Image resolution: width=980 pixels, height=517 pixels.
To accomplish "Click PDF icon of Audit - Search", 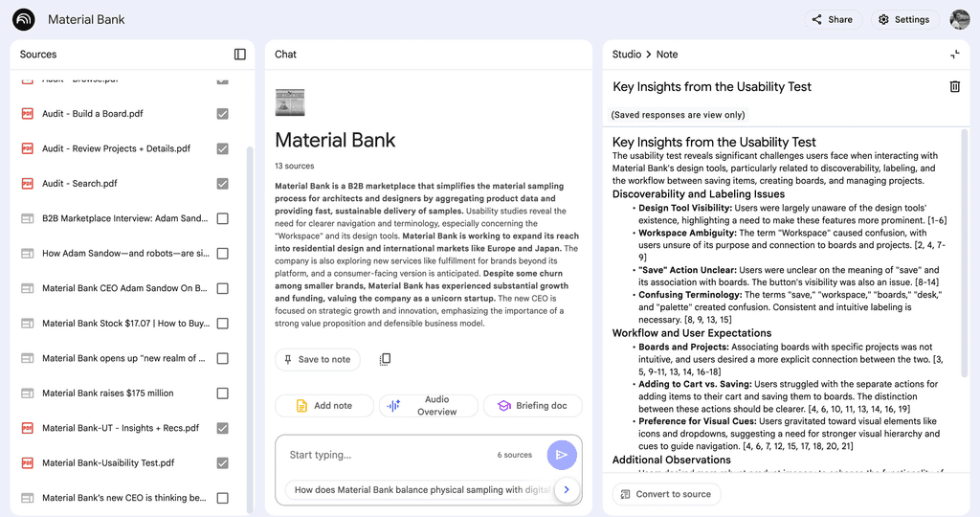I will pos(28,184).
